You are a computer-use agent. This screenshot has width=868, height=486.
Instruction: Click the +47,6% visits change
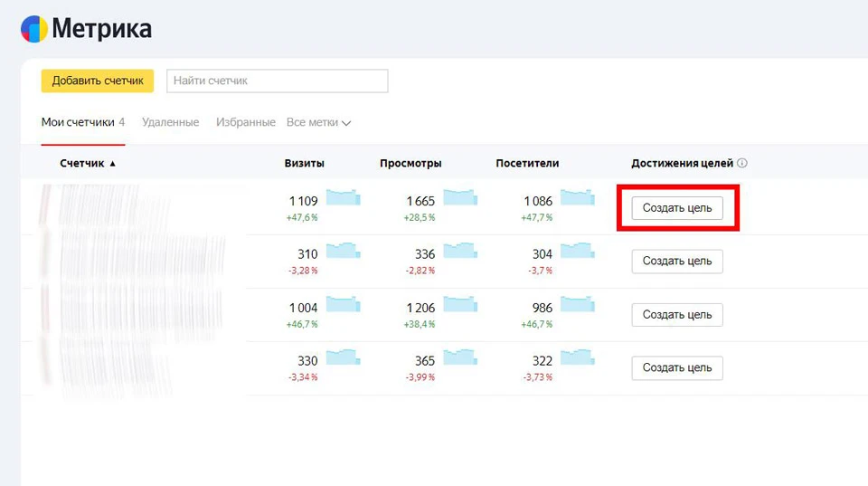coord(302,218)
